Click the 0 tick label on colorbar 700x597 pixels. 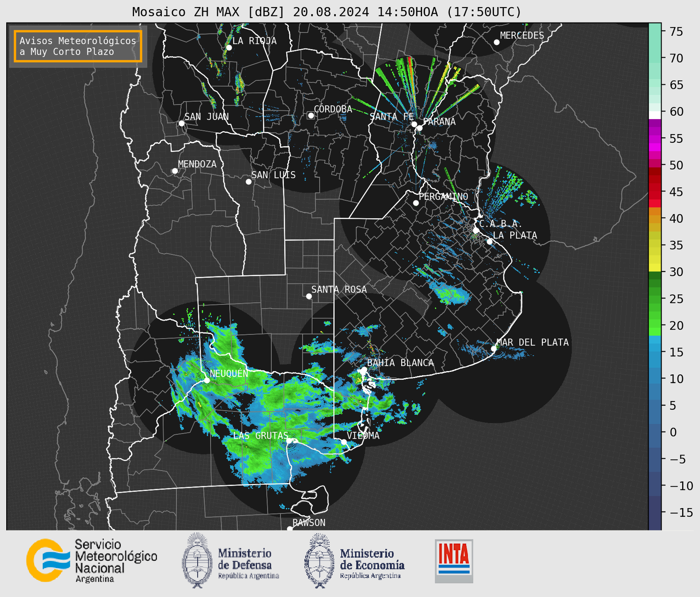[x=673, y=432]
